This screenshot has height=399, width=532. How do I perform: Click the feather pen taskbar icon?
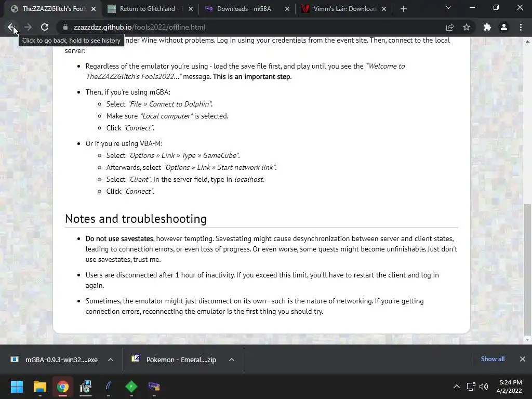tap(108, 387)
